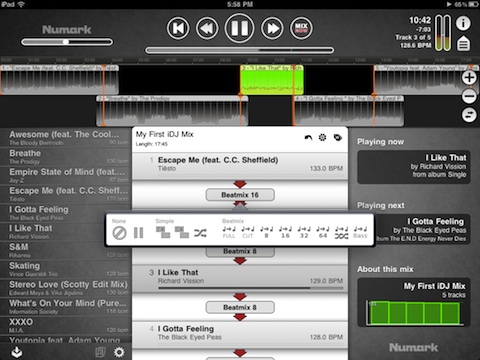Tap the I Gotta Feeling waveform clip
Screen dimensions: 480x360
click(x=349, y=111)
